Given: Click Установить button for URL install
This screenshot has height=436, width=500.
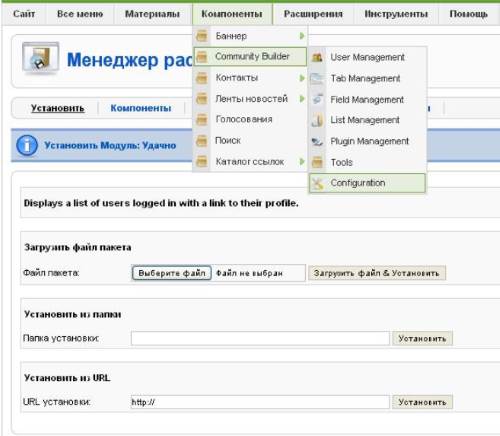Looking at the screenshot, I should (x=422, y=402).
